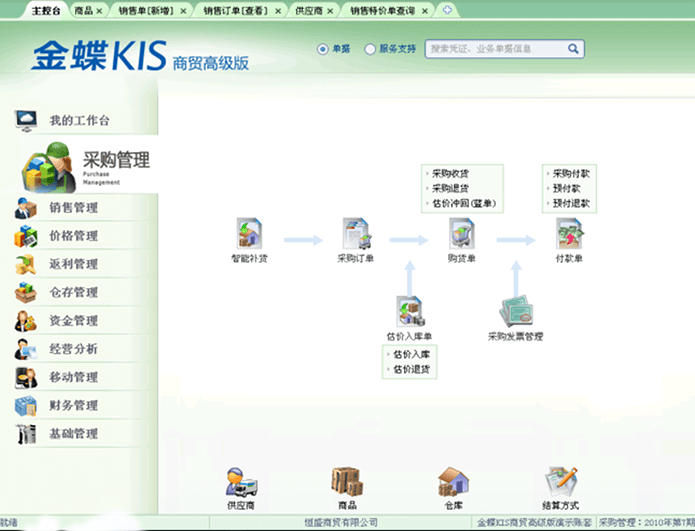695x531 pixels.
Task: Close the 供应商 tab
Action: pyautogui.click(x=330, y=11)
